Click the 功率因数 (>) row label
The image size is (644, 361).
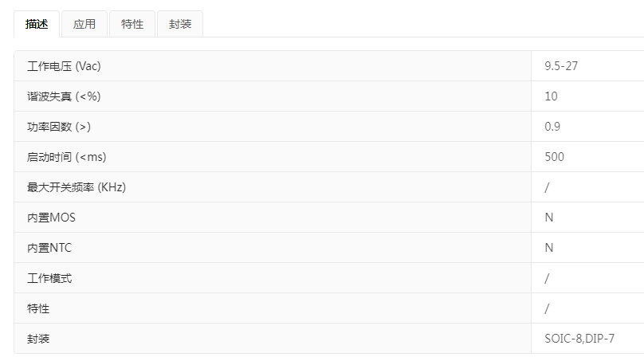click(59, 127)
